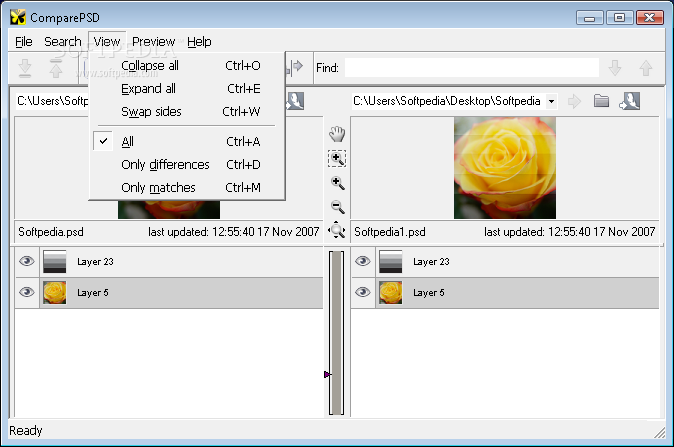This screenshot has width=674, height=447.
Task: Click the center difference overview bar
Action: (x=337, y=333)
